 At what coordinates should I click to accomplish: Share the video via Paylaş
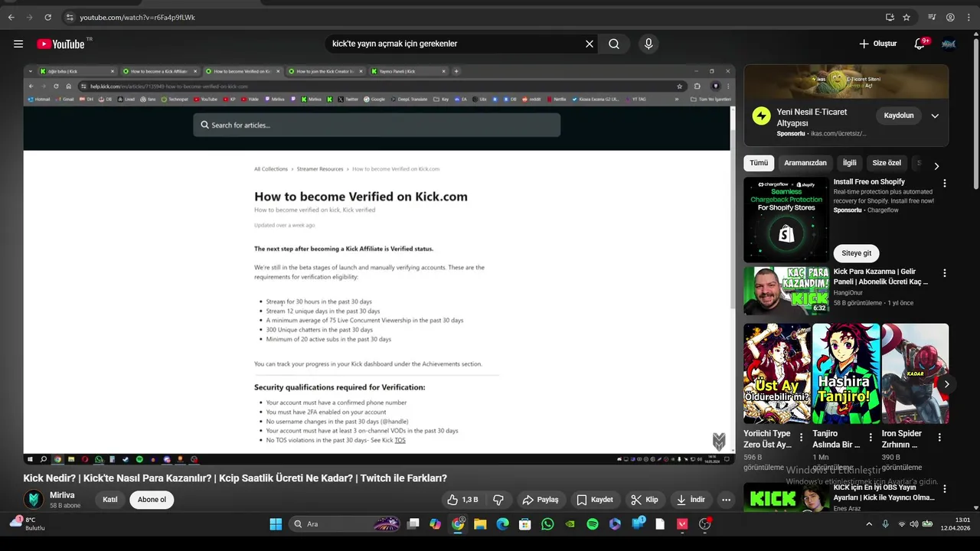[x=541, y=500]
